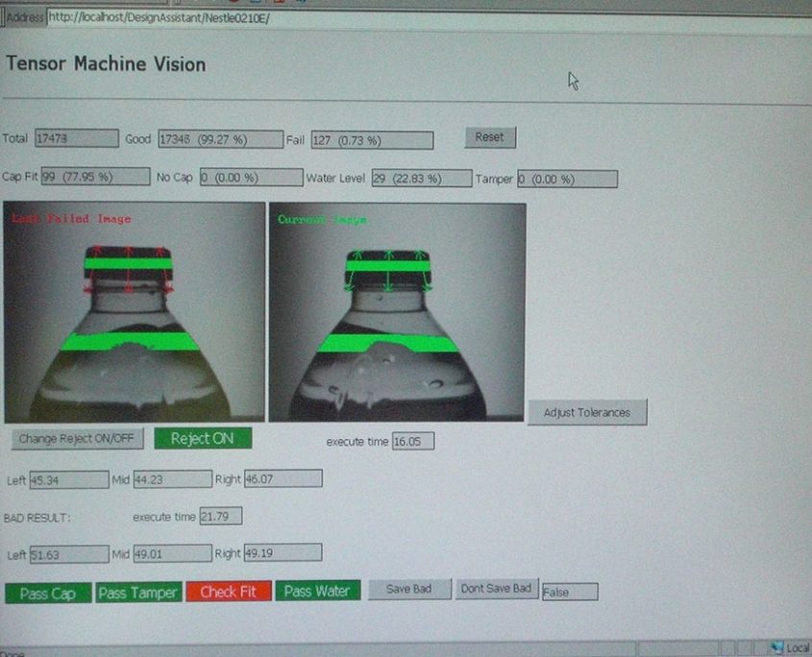
Task: Click the Pass Water indicator
Action: [317, 592]
